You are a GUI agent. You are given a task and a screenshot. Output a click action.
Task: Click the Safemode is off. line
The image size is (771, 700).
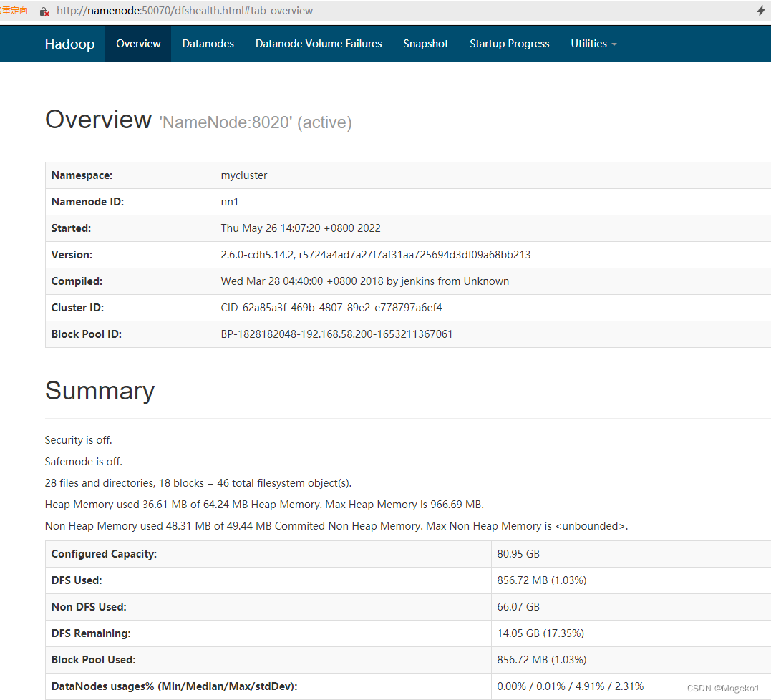[x=84, y=462]
